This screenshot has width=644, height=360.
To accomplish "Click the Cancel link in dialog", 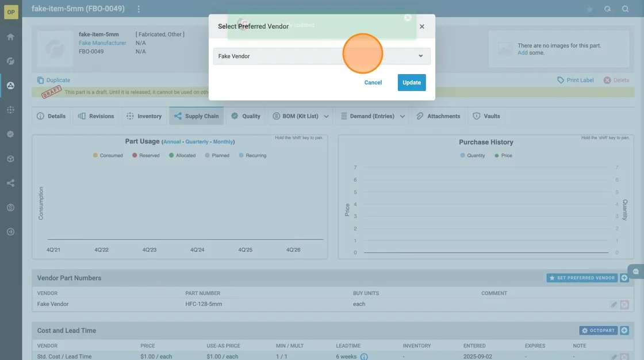I will [x=373, y=82].
